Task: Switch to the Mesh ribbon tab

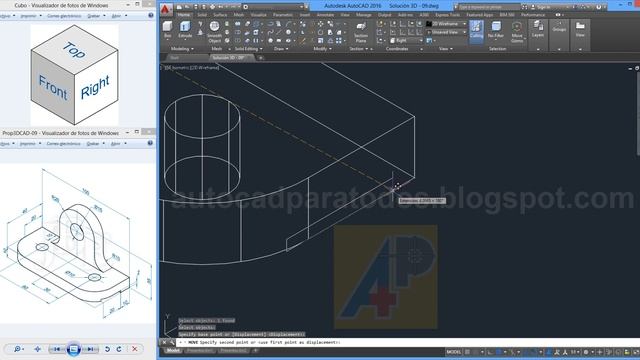Action: point(239,15)
